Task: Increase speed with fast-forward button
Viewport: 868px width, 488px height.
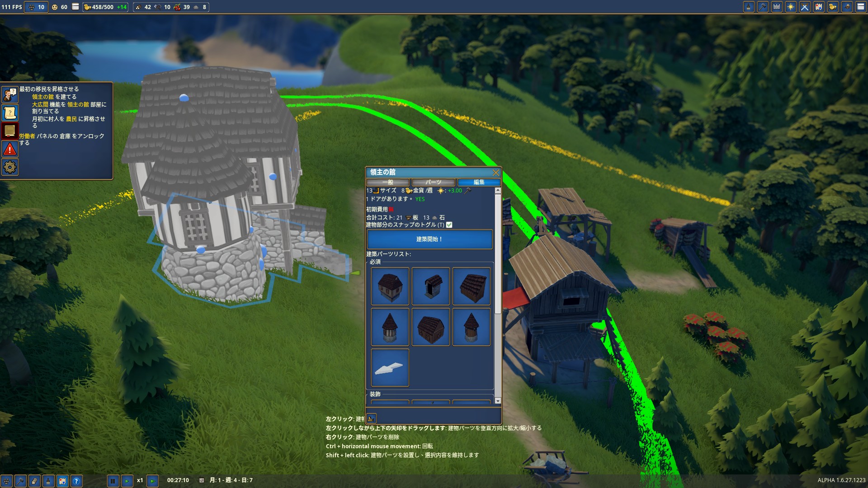Action: click(153, 481)
